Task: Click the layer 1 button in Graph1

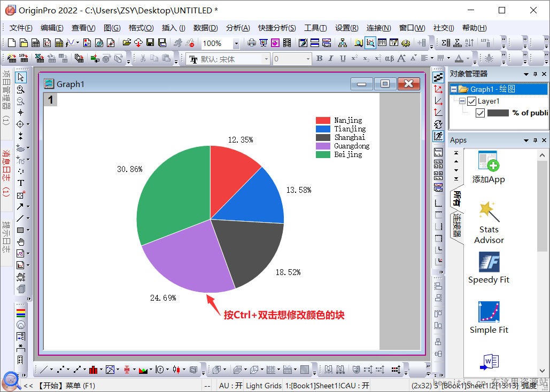Action: [50, 100]
